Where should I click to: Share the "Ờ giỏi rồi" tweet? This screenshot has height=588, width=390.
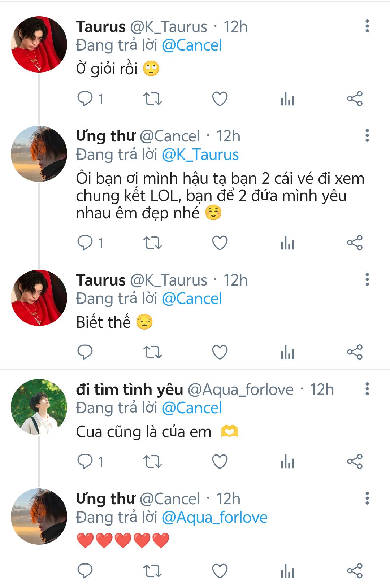[x=355, y=99]
